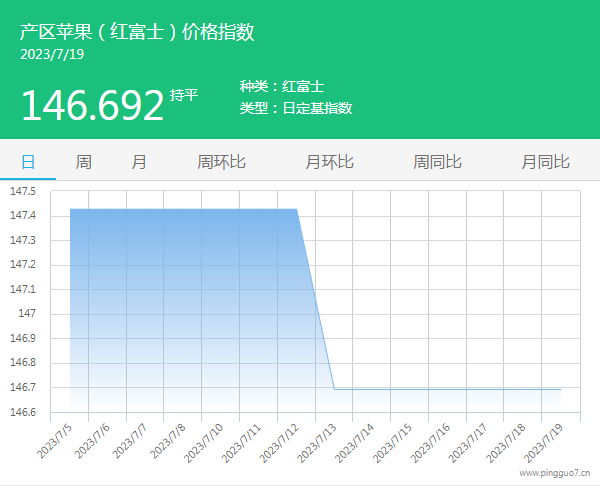Click the 2023/7/5 x-axis date label
This screenshot has height=486, width=600.
point(56,440)
